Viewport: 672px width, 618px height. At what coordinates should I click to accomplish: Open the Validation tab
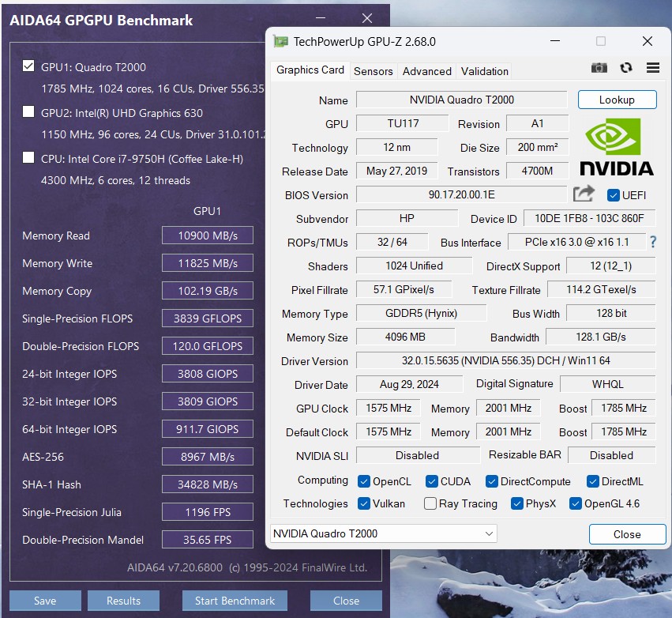click(x=485, y=71)
